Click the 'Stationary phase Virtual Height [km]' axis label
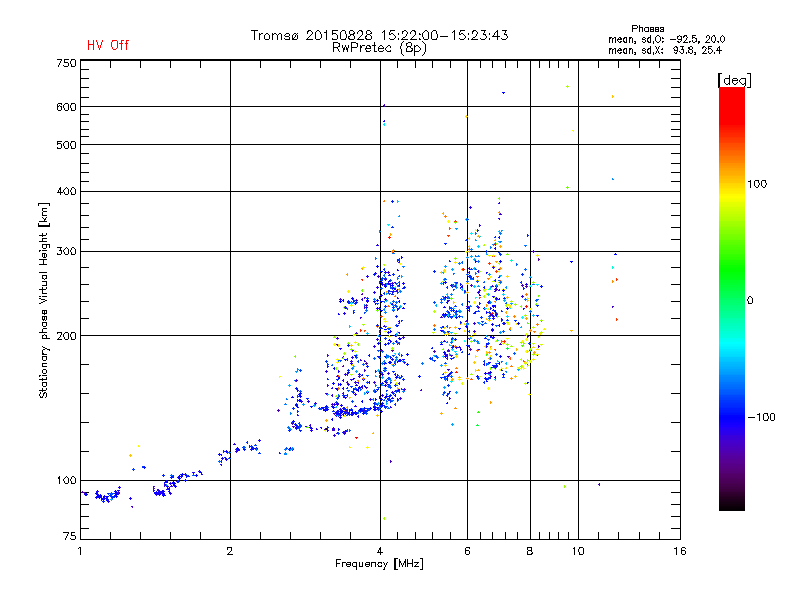Viewport: 800px width, 600px height. [44, 300]
